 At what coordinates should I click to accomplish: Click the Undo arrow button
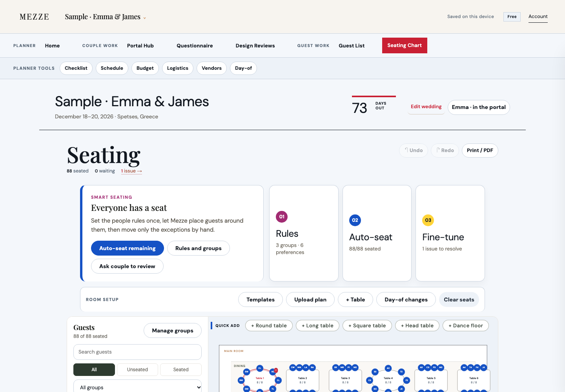414,151
